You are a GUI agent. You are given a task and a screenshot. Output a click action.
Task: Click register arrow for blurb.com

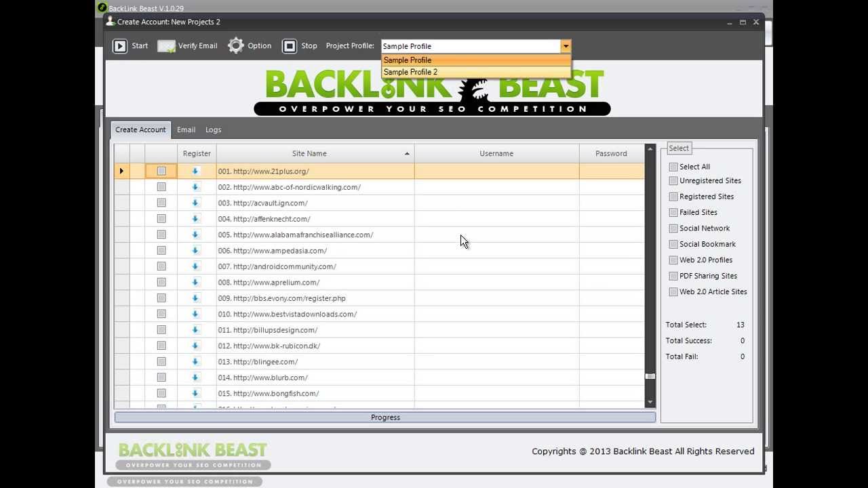(195, 378)
